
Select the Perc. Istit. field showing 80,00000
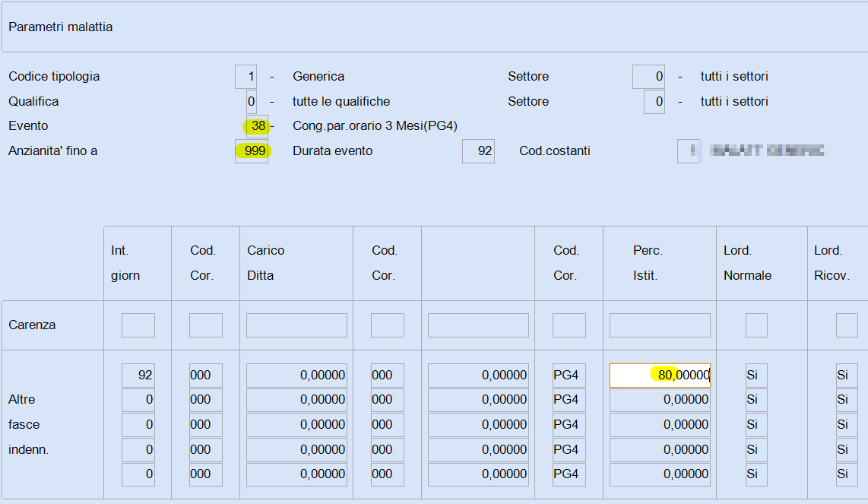pos(660,375)
